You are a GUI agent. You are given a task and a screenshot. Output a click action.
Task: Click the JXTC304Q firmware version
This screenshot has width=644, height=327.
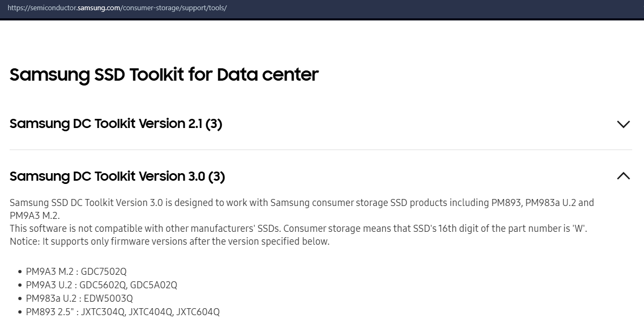point(103,312)
